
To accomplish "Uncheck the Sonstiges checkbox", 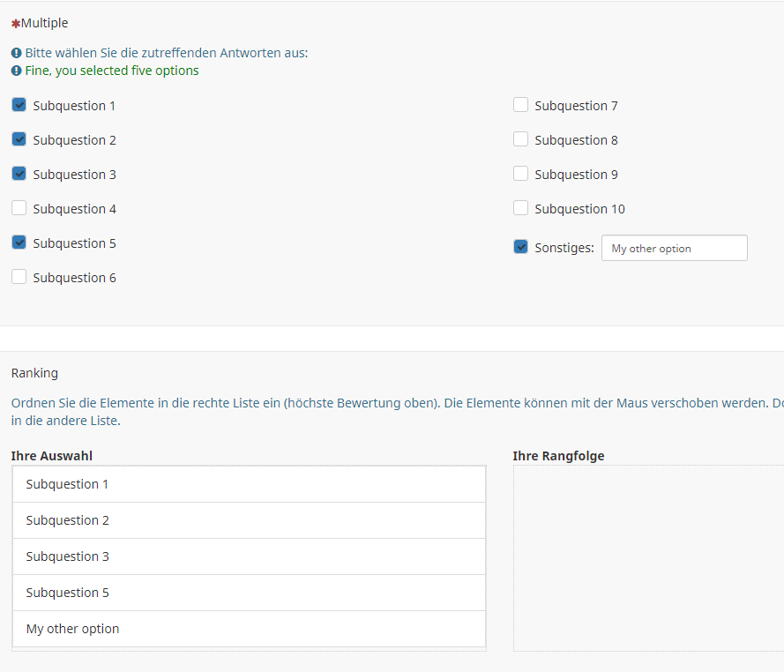I will [520, 247].
